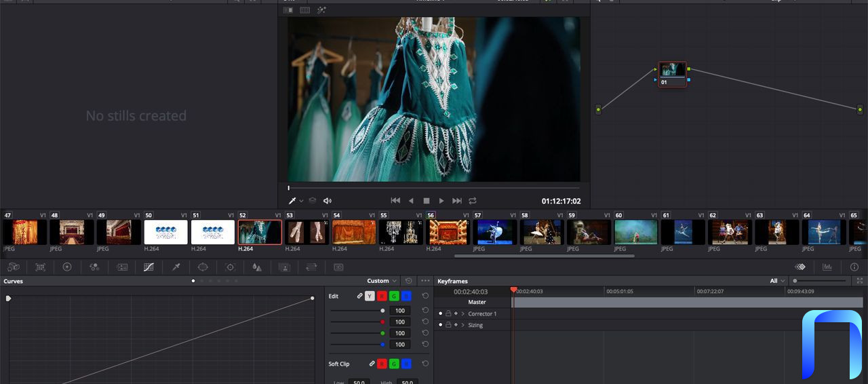Open the Color Wheels palette
The width and height of the screenshot is (868, 384).
(67, 267)
